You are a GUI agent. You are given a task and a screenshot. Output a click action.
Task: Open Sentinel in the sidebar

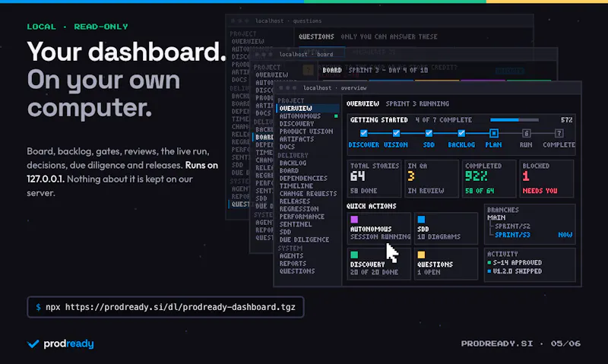[x=296, y=224]
